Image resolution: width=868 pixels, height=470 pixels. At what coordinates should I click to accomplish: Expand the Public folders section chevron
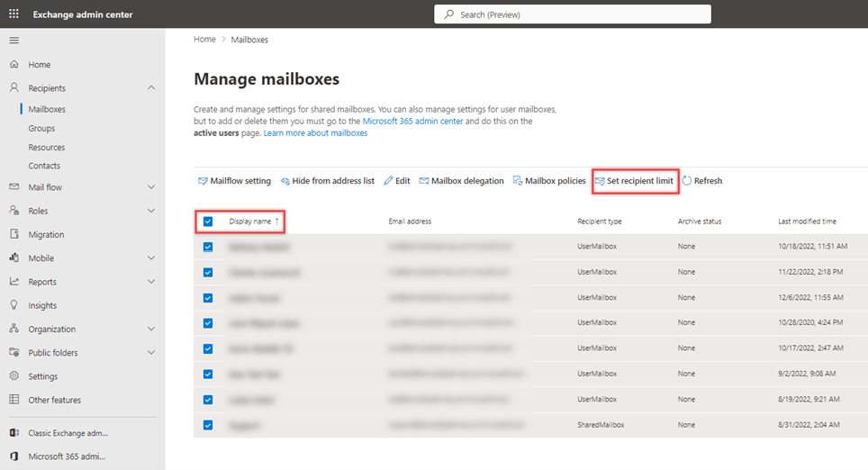151,352
